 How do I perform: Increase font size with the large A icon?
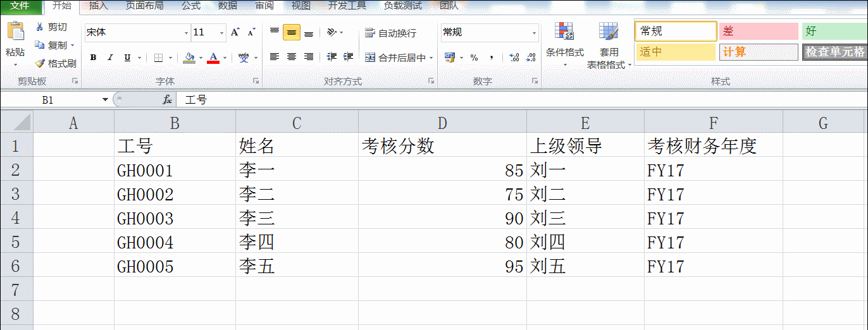pyautogui.click(x=235, y=32)
